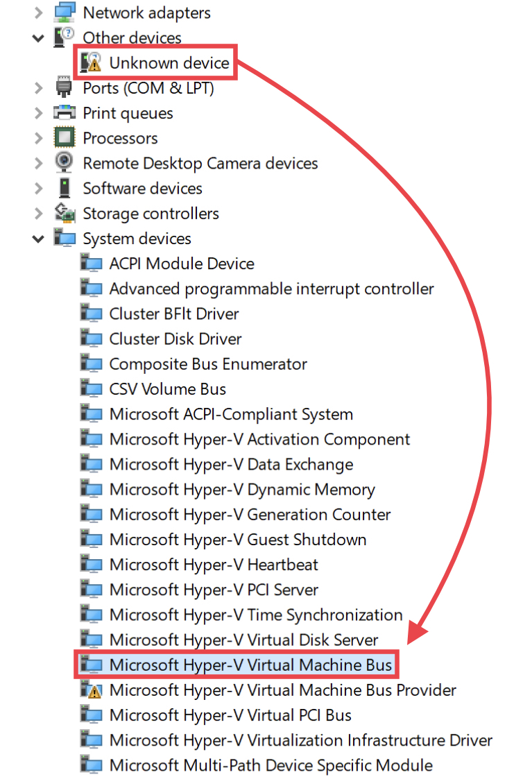Select Microsoft Multi-Path Device Specific Module

(x=271, y=765)
